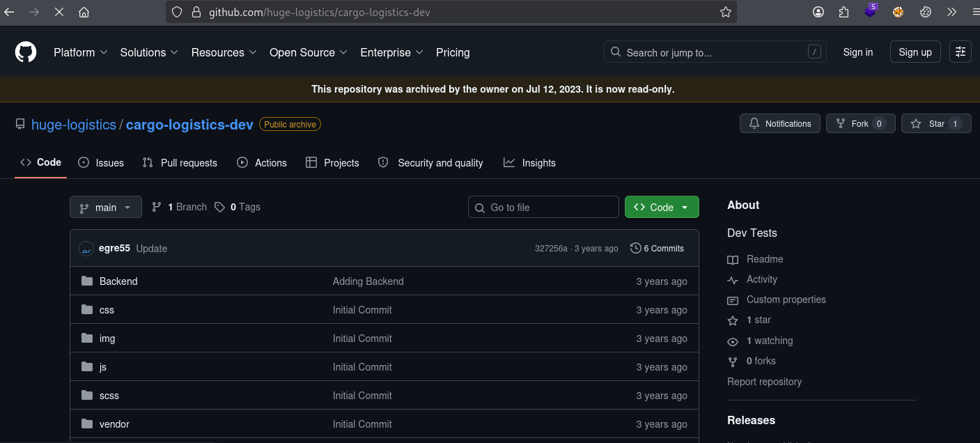Image resolution: width=980 pixels, height=443 pixels.
Task: View the 1 watching link
Action: pyautogui.click(x=760, y=341)
